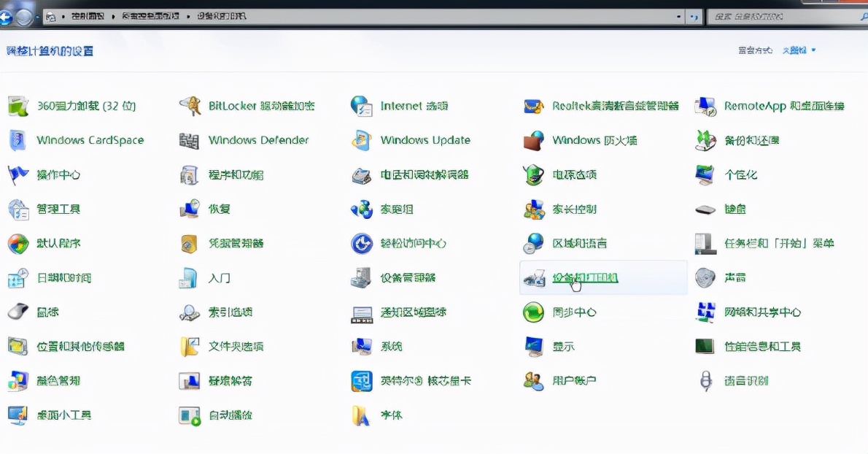Open the 网络和共享中心 icon

[706, 312]
